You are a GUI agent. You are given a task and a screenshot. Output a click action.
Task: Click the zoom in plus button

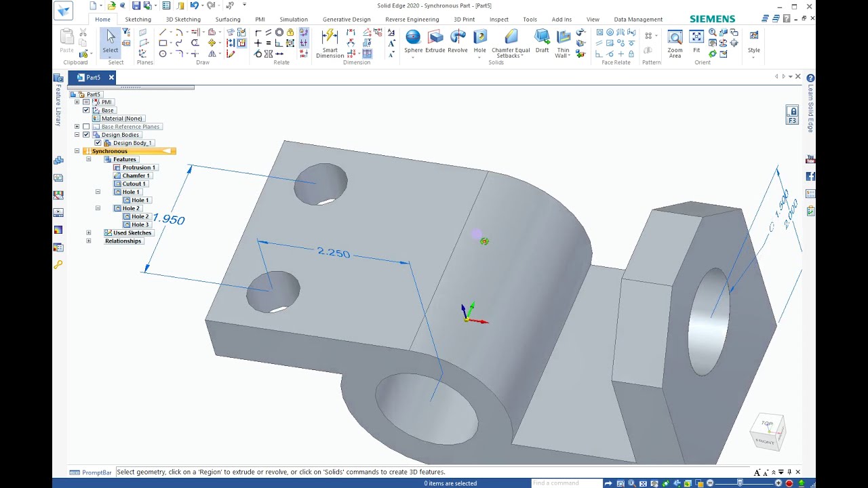click(x=778, y=483)
